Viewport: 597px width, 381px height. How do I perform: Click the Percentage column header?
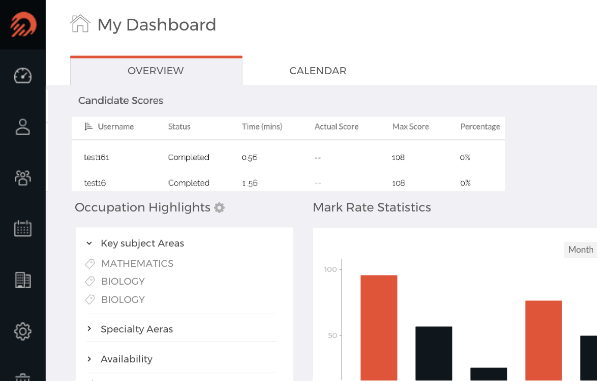pos(480,127)
